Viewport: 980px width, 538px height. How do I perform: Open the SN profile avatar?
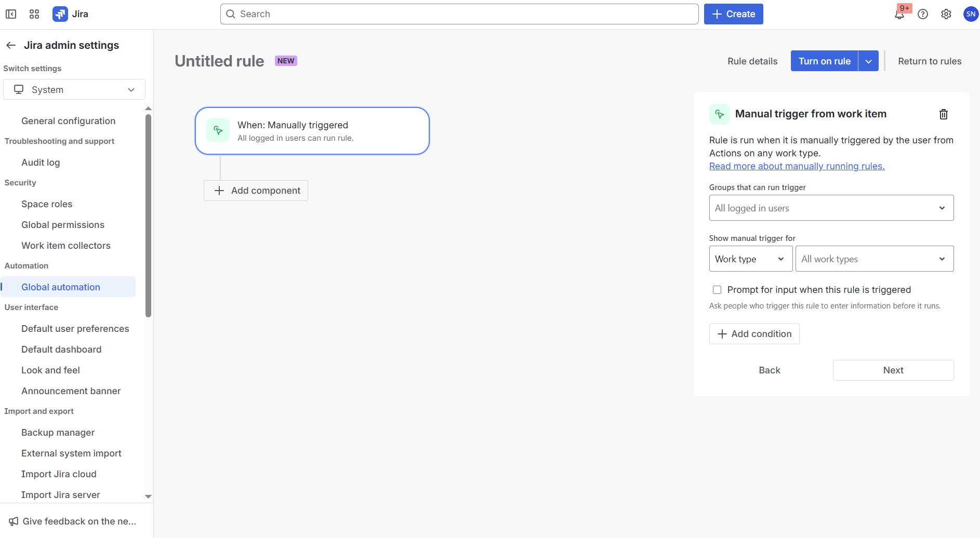coord(970,14)
